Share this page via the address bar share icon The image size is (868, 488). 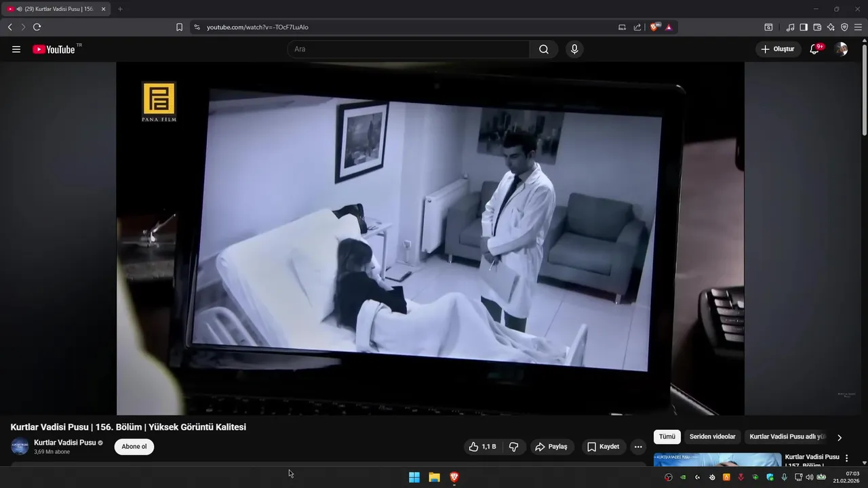pyautogui.click(x=637, y=27)
